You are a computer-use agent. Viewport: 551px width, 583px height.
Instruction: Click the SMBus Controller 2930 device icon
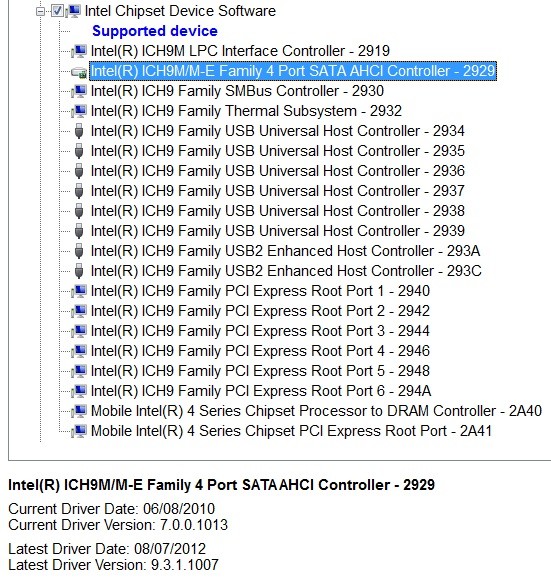(79, 91)
